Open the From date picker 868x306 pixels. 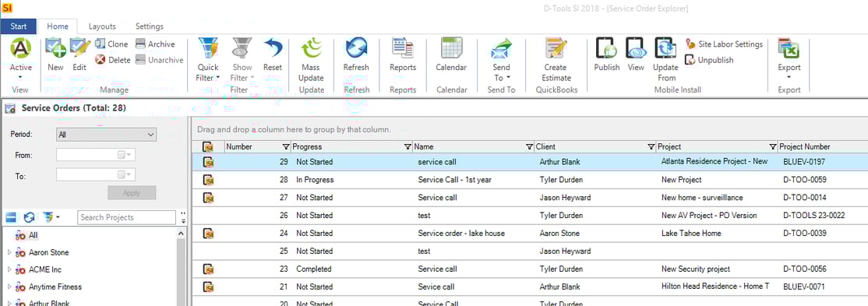click(x=125, y=156)
